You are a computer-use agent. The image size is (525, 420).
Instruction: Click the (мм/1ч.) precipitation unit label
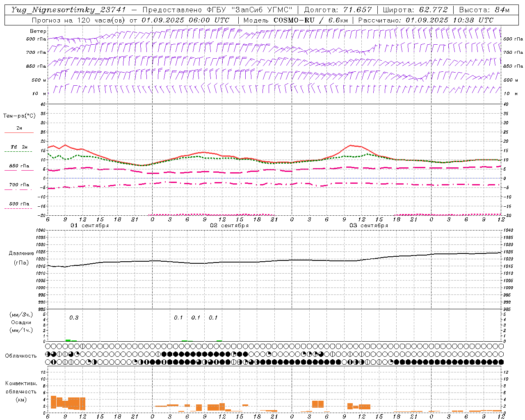coord(21,330)
